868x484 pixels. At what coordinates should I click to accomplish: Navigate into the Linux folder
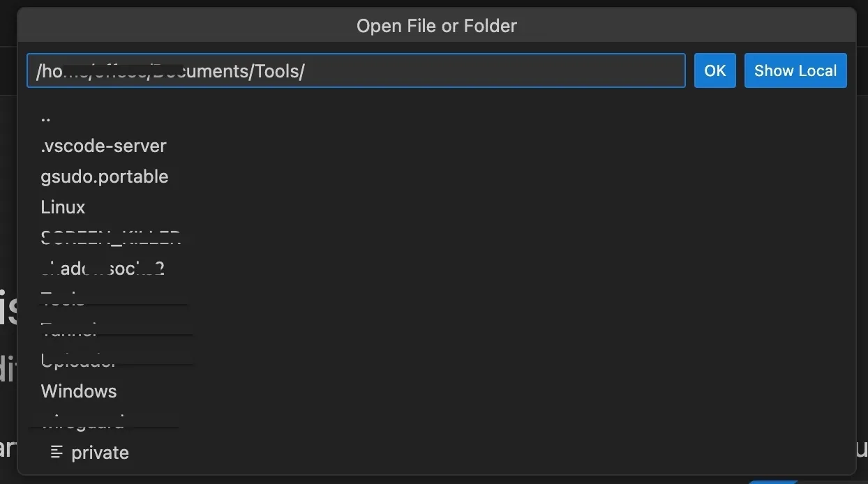(62, 207)
